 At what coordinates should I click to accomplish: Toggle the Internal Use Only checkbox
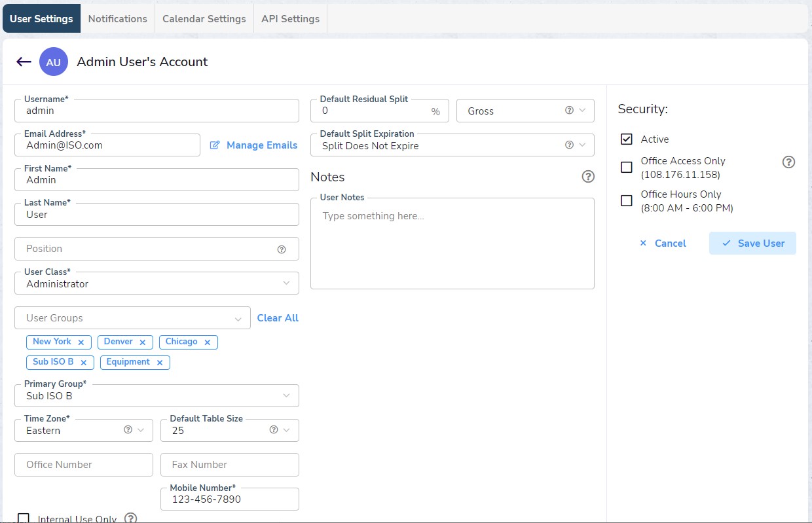coord(24,518)
